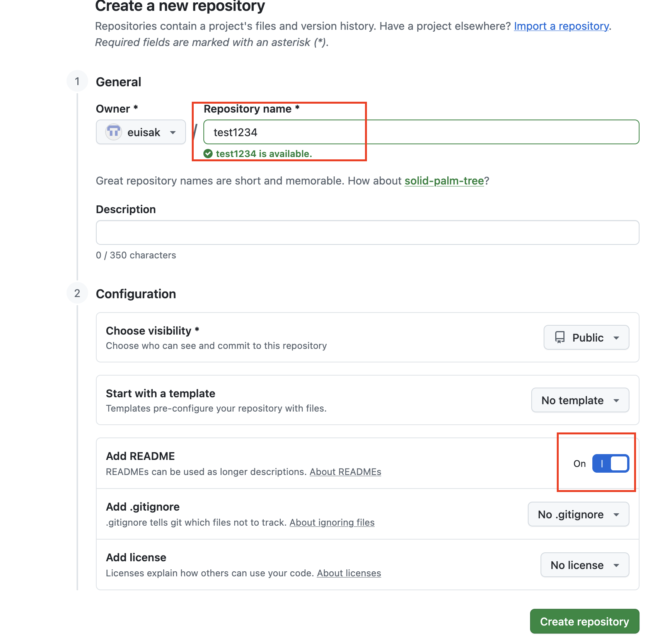Click the green availability checkmark icon
Viewport: 672px width, 639px height.
coord(208,154)
